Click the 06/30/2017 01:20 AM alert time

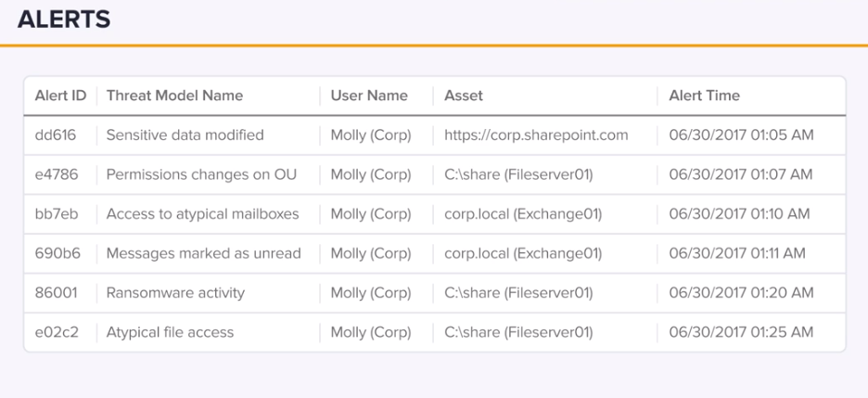pos(741,293)
